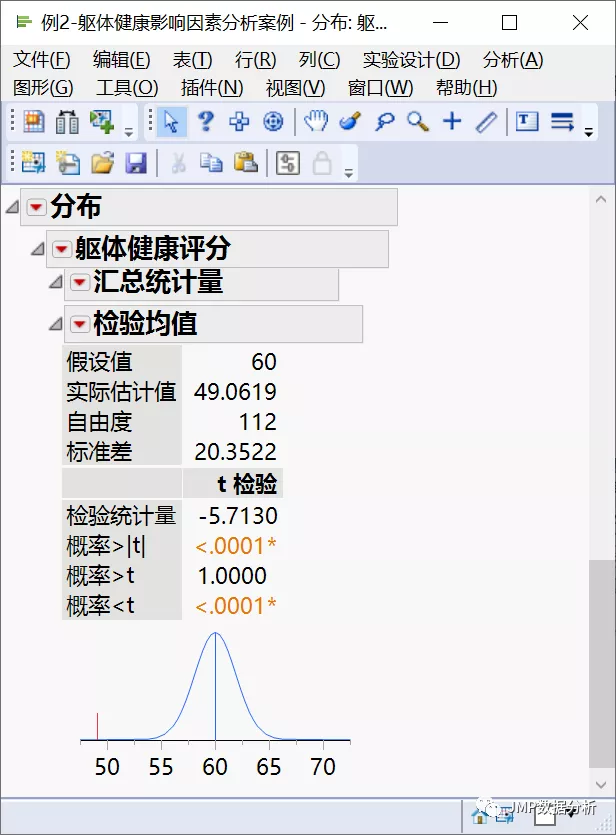
Task: Click the data table grid icon
Action: click(34, 121)
